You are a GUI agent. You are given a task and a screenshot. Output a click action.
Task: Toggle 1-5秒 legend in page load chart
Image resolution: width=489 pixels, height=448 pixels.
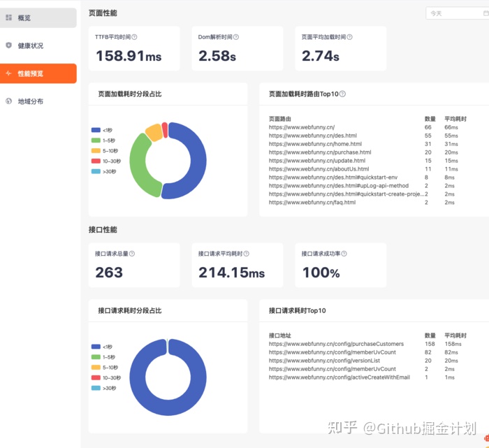click(103, 140)
